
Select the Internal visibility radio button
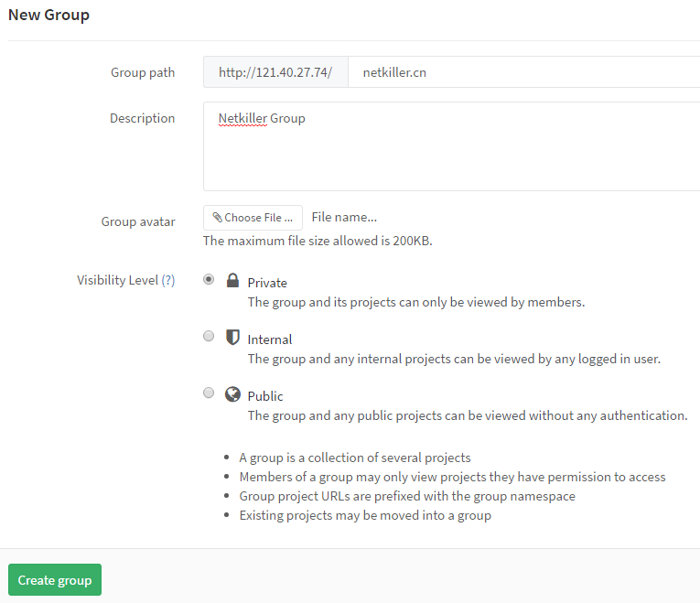pos(209,336)
